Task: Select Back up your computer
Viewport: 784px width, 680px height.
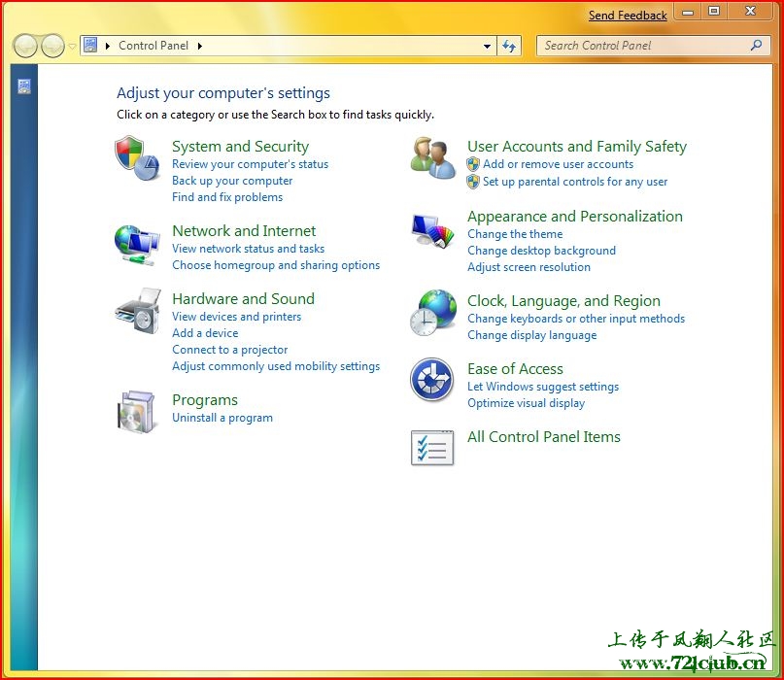Action: click(x=232, y=181)
